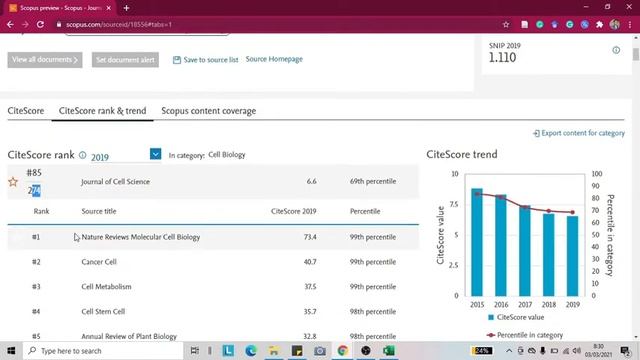640x360 pixels.
Task: Open the blue L app on taskbar
Action: (x=228, y=351)
